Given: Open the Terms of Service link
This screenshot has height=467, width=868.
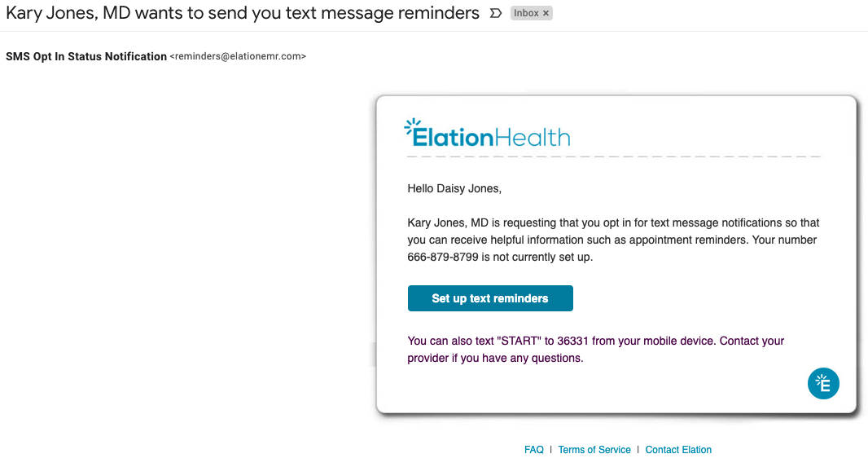Looking at the screenshot, I should [594, 450].
